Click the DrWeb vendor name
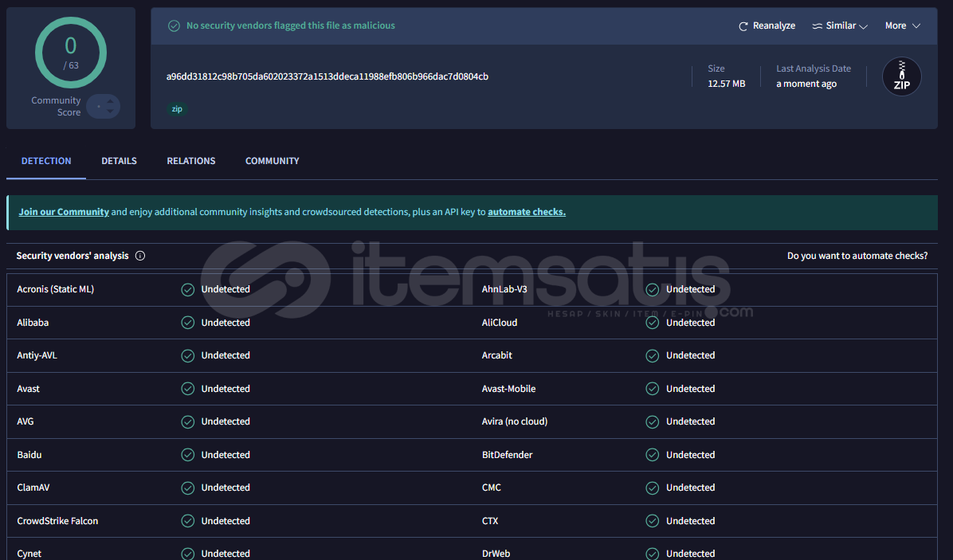The height and width of the screenshot is (560, 953). point(496,554)
